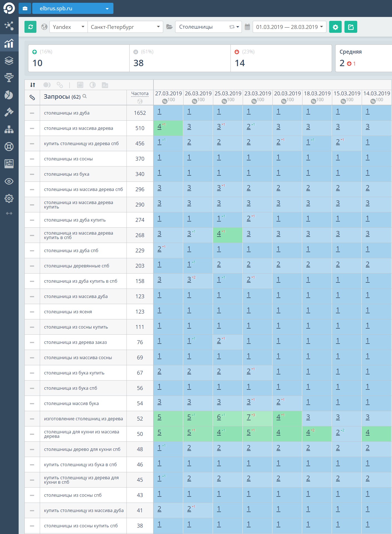Click the dropped positions card showing 14
This screenshot has width=392, height=534.
pyautogui.click(x=281, y=58)
